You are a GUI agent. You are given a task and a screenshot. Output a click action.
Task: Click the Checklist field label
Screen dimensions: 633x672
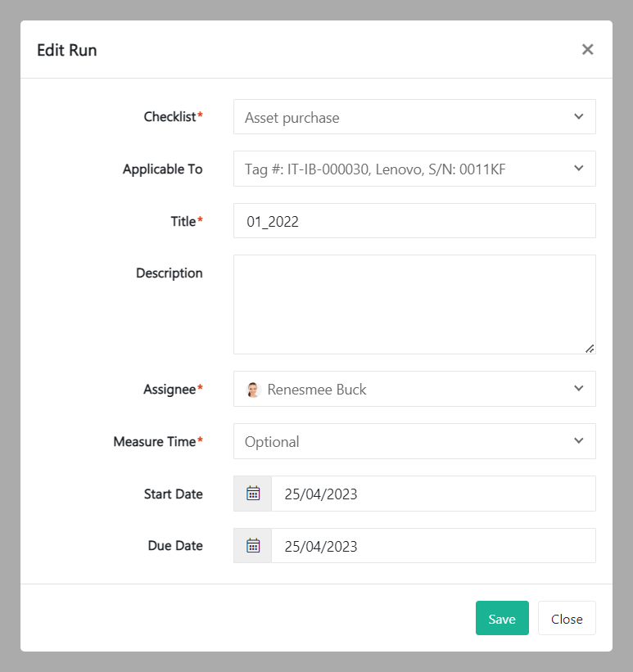[x=170, y=117]
